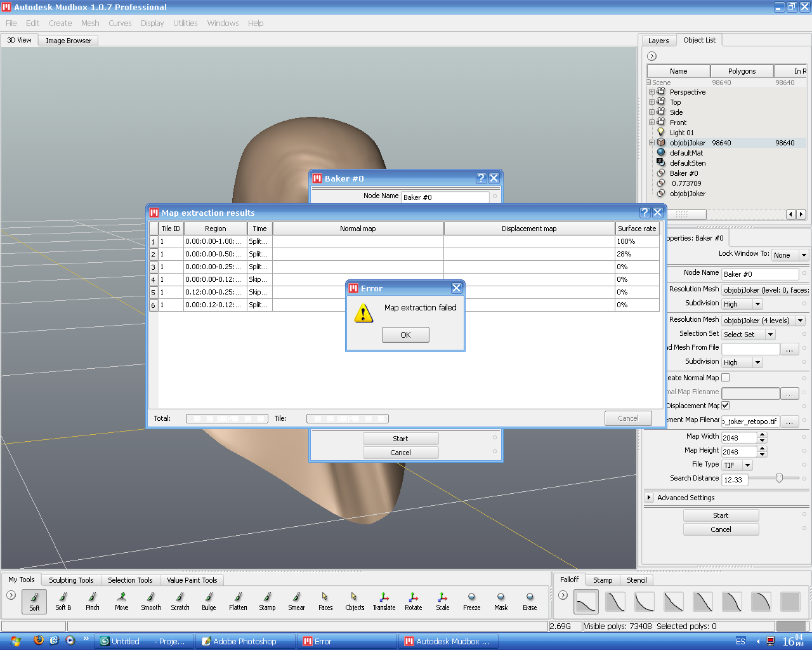The width and height of the screenshot is (812, 650).
Task: Click Cancel in Map extraction results
Action: [628, 418]
